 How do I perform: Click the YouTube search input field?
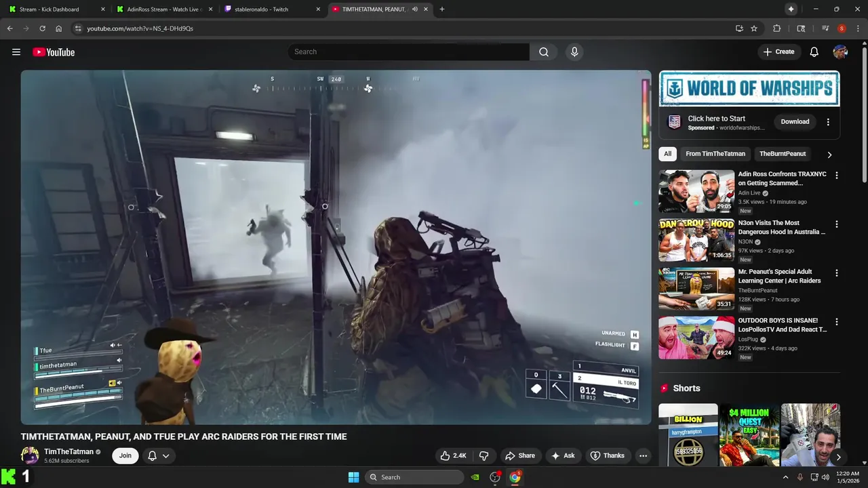tap(409, 52)
